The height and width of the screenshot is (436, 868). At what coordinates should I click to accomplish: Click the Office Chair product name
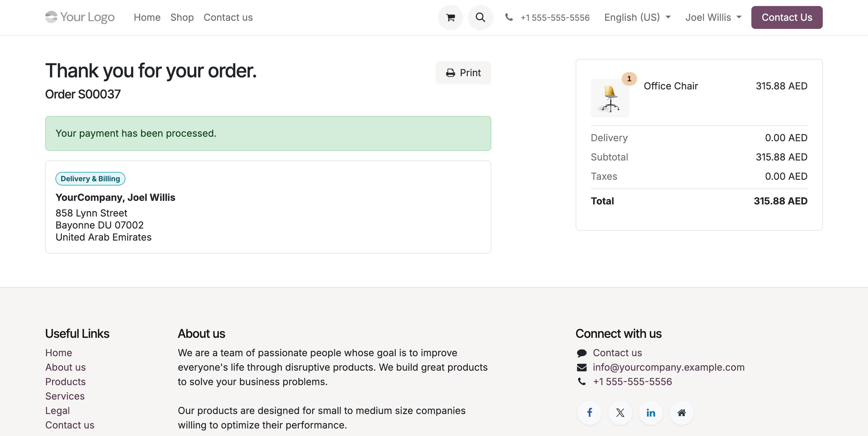tap(671, 86)
